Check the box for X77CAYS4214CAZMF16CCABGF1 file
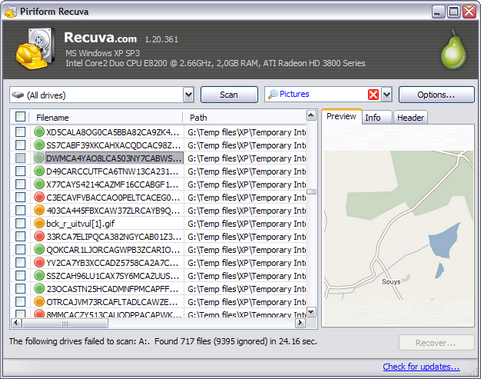The height and width of the screenshot is (379, 481). (x=20, y=184)
